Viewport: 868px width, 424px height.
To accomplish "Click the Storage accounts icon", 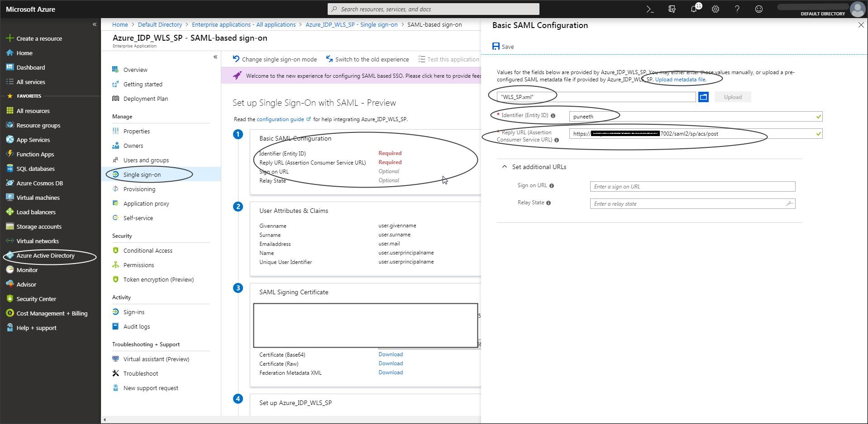I will (x=10, y=226).
